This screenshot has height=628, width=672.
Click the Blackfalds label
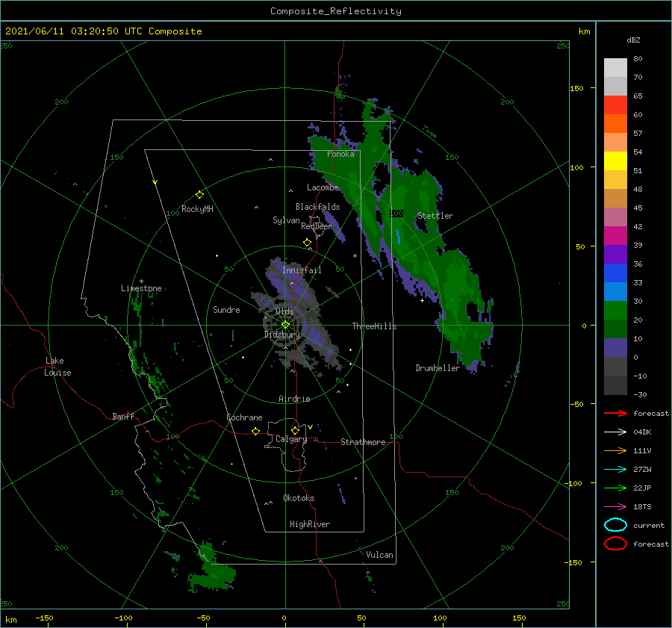click(x=317, y=207)
